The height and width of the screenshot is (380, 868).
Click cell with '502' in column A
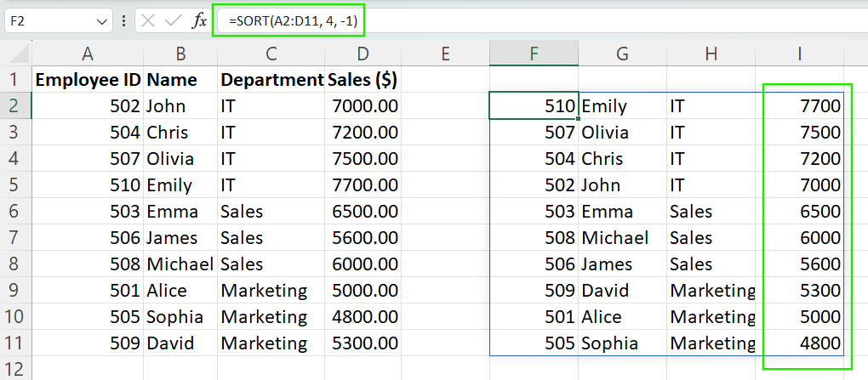point(88,105)
